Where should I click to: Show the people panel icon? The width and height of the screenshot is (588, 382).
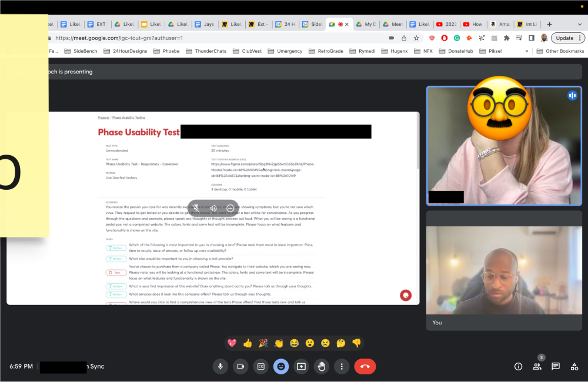(537, 367)
